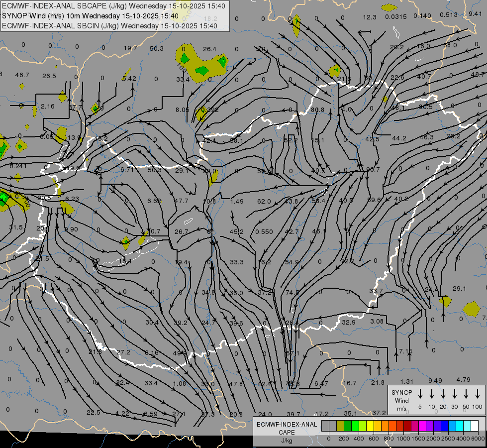Click the 10 m/s wind arrow in legend
The image size is (487, 448).
point(431,393)
